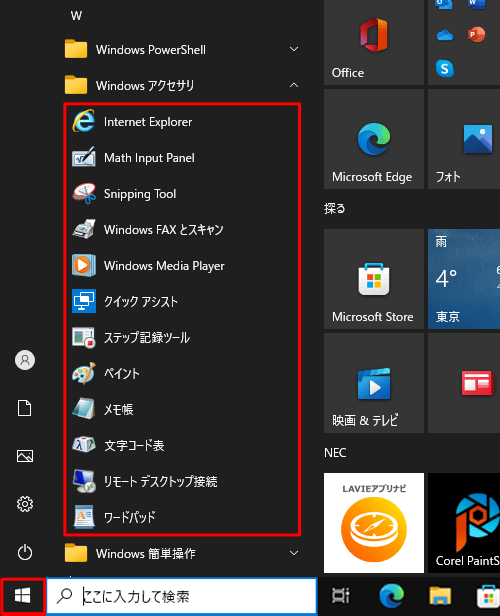This screenshot has height=616, width=500.
Task: Open the user account icon
Action: point(25,360)
